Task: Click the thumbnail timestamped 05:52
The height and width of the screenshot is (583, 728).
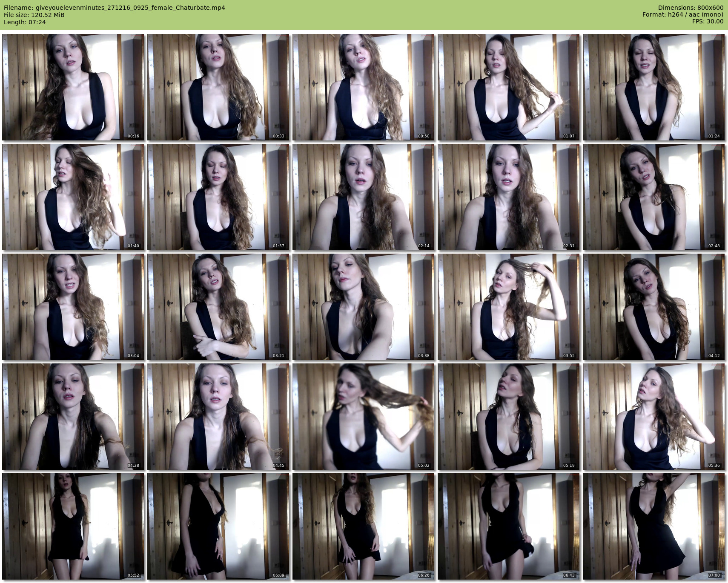Action: pyautogui.click(x=73, y=526)
